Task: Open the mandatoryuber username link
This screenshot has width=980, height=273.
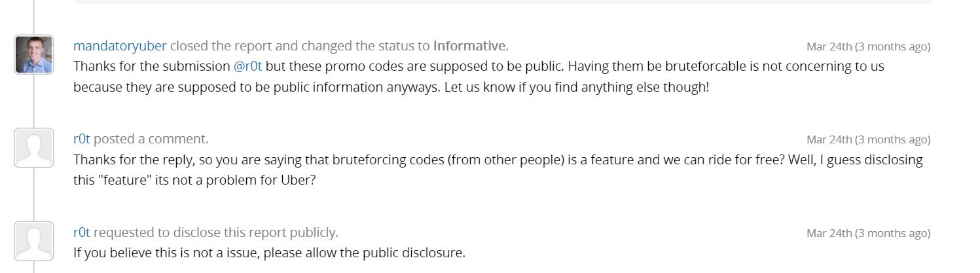Action: pyautogui.click(x=120, y=46)
